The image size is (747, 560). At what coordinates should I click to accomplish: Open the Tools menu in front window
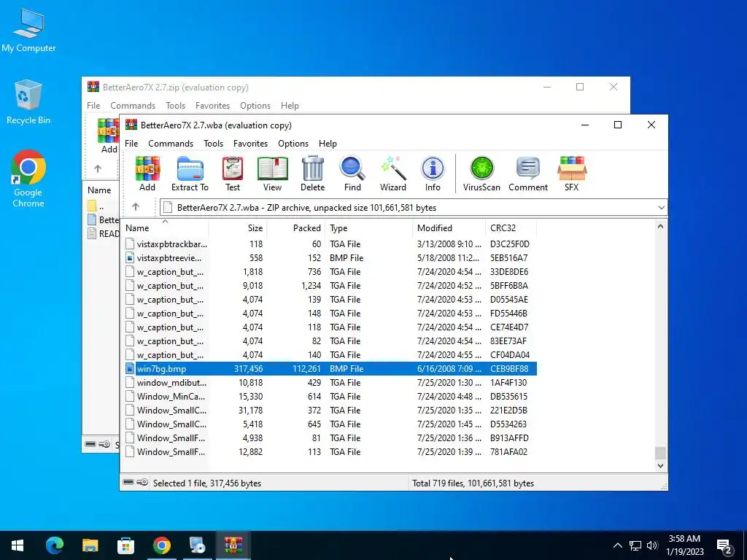[x=214, y=144]
